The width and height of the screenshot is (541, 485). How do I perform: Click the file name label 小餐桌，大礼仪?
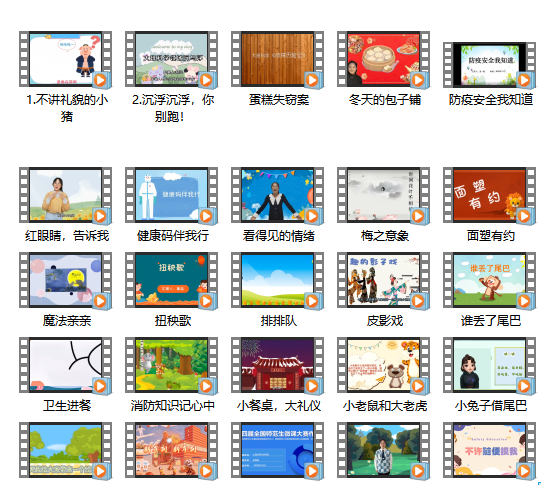[x=279, y=406]
